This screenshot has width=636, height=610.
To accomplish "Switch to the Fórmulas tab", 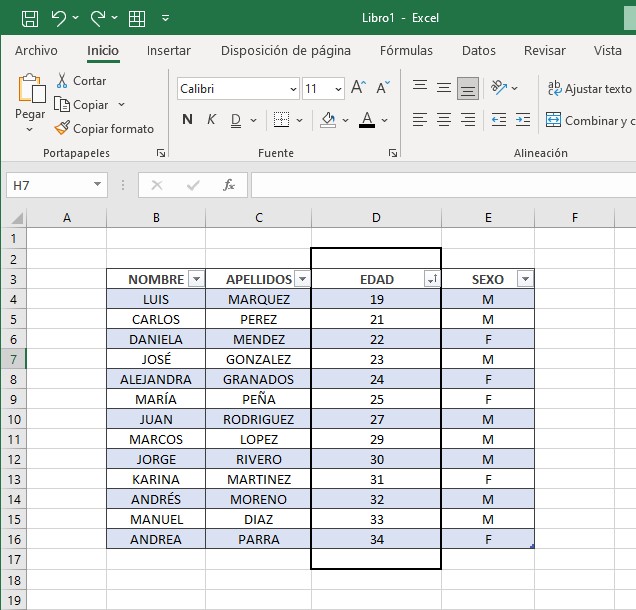I will pyautogui.click(x=406, y=51).
